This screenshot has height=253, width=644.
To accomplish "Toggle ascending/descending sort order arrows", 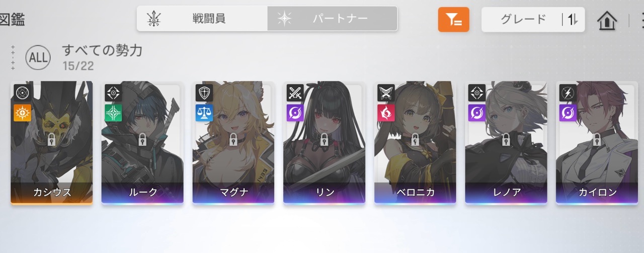I will [573, 20].
